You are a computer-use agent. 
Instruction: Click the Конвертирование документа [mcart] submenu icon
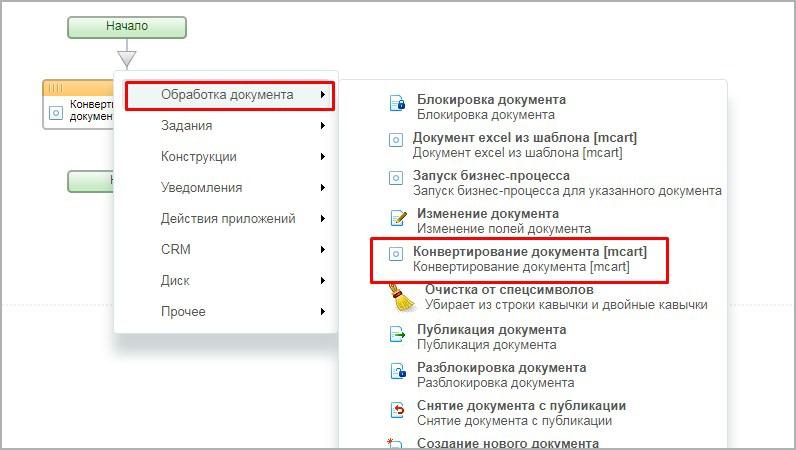point(395,254)
